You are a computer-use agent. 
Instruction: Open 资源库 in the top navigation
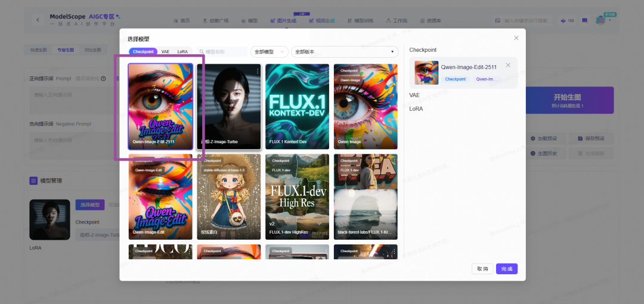tap(431, 20)
